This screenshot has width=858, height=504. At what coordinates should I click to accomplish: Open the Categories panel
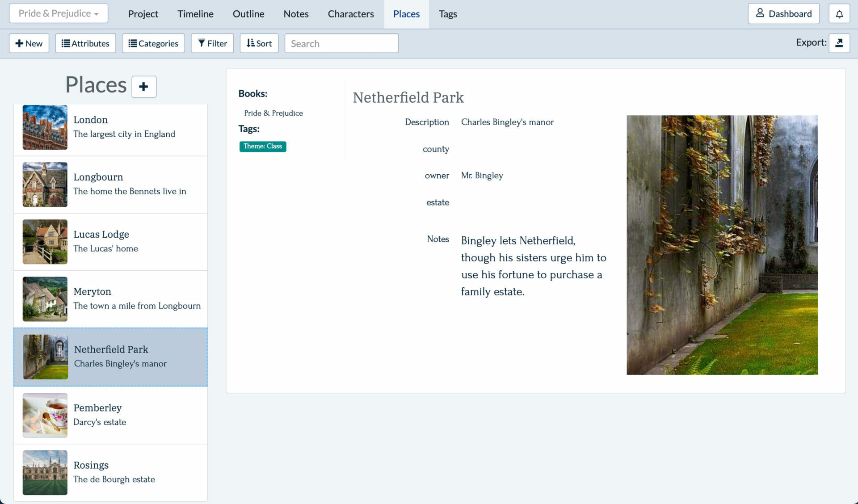pyautogui.click(x=153, y=43)
